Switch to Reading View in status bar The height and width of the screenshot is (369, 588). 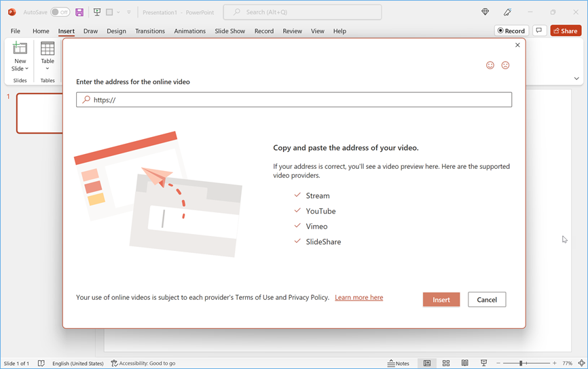tap(465, 364)
